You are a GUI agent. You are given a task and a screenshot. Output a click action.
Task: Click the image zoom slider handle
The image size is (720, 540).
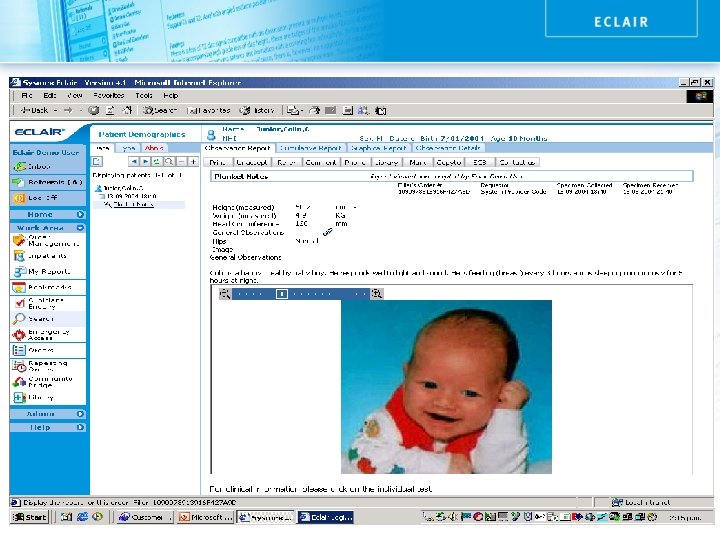click(x=282, y=294)
